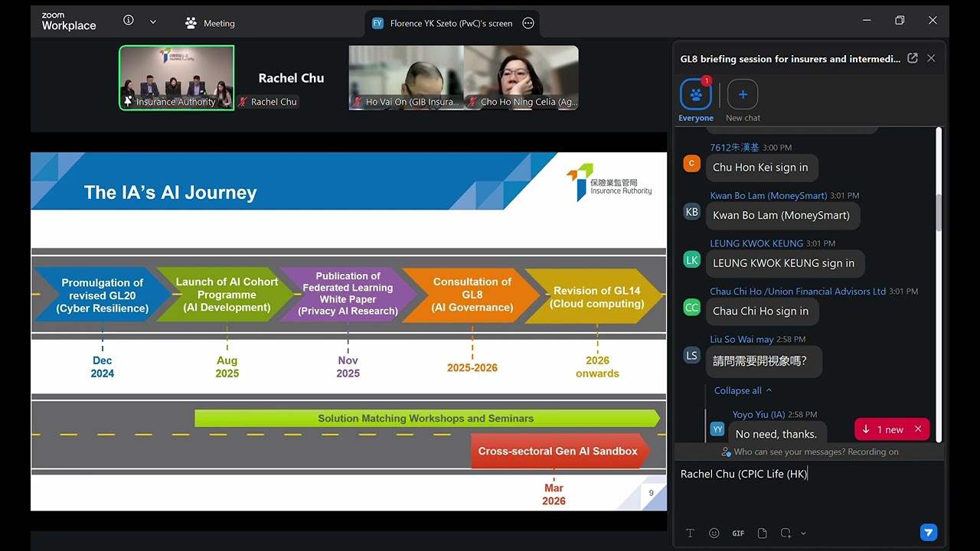This screenshot has width=980, height=551.
Task: Click sender name 7612朱漢基
Action: coord(734,148)
